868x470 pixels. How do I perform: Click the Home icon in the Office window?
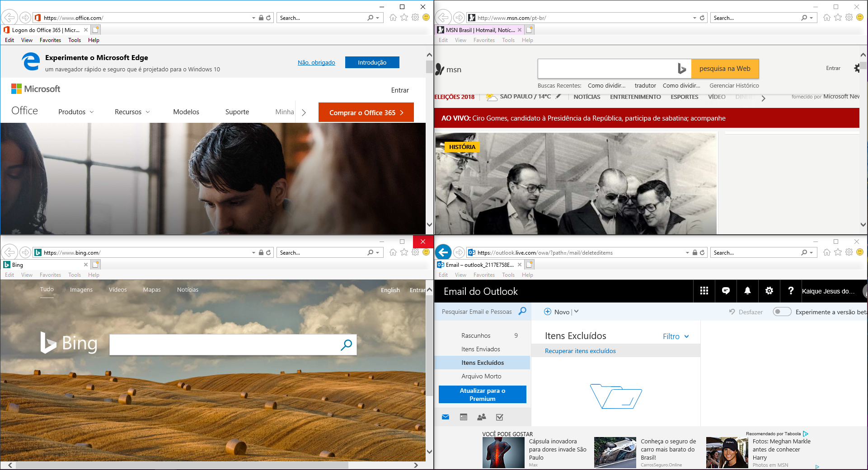(393, 18)
